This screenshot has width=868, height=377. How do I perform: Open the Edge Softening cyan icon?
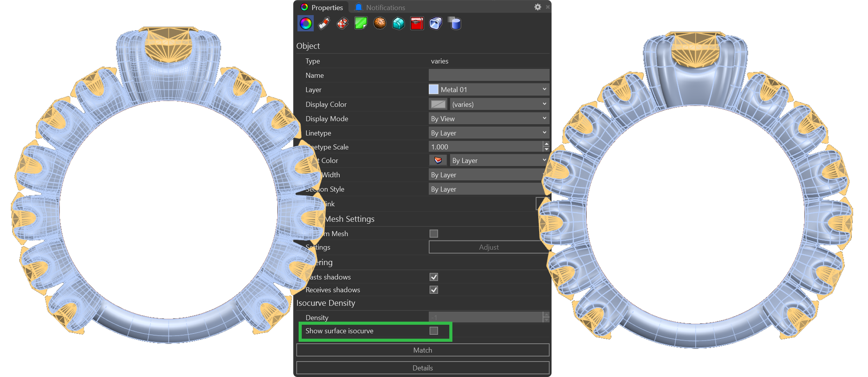[x=398, y=24]
